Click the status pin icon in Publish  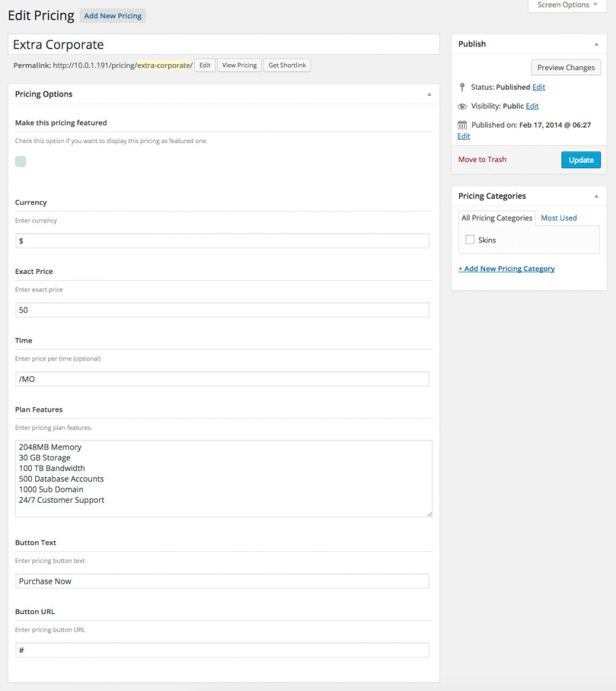click(462, 87)
